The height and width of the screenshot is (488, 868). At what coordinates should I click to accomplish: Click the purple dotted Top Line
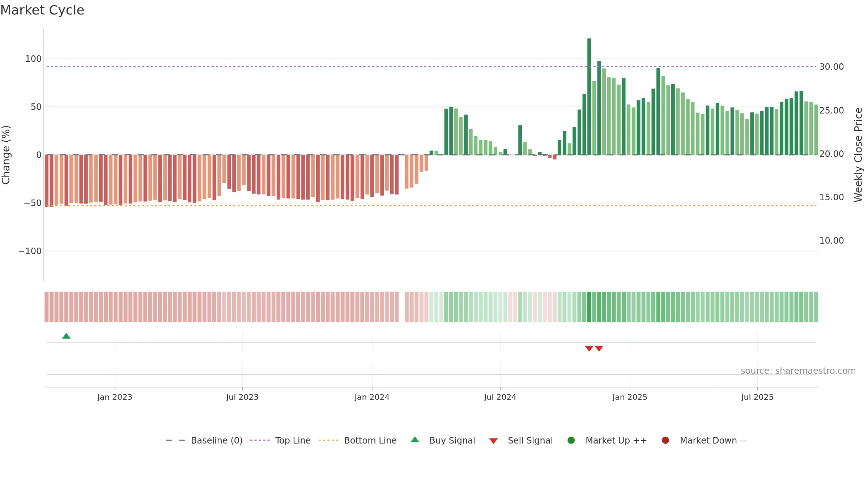click(431, 67)
